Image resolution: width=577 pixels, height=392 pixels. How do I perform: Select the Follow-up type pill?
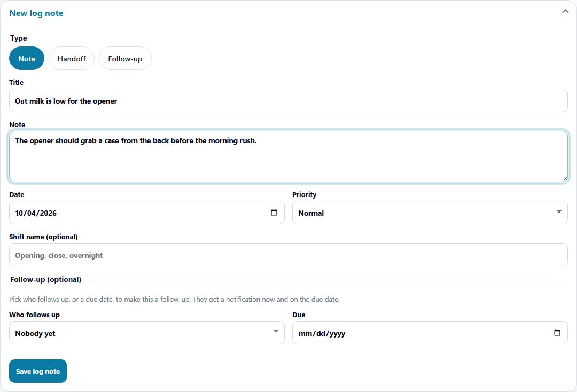(x=125, y=58)
